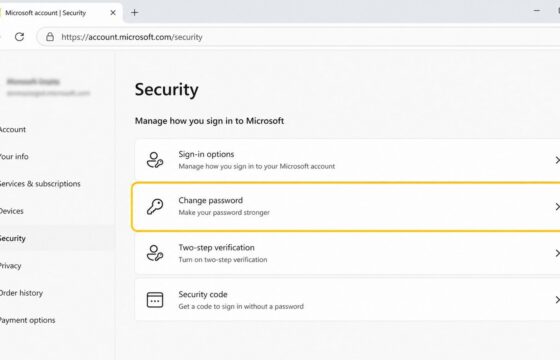Open the Privacy sidebar item
Viewport: 560px width, 360px height.
click(x=10, y=266)
